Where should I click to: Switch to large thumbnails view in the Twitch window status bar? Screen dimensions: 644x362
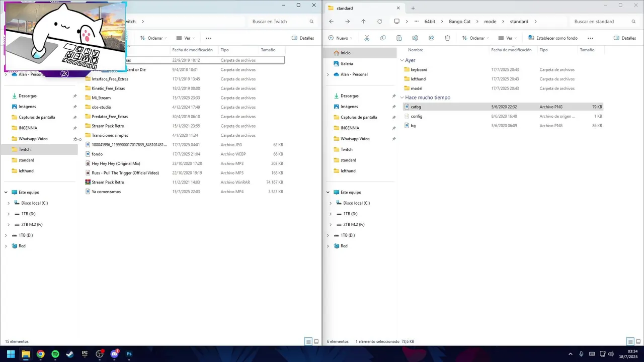coord(316,341)
